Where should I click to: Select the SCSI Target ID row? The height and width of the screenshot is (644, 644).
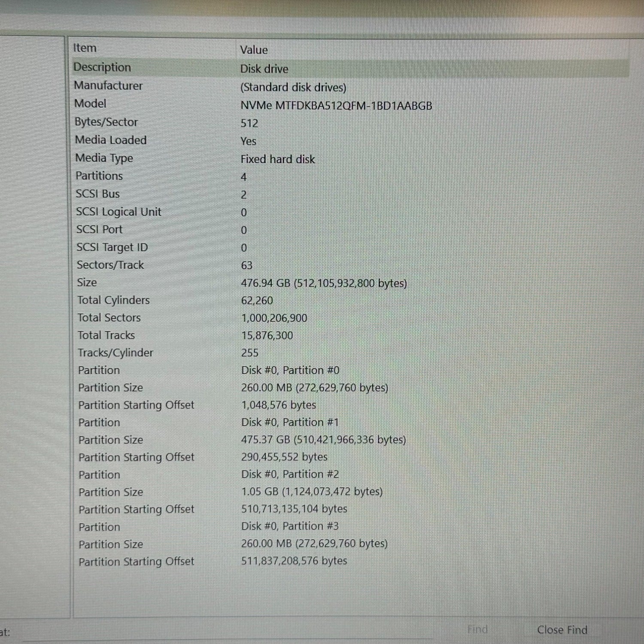pyautogui.click(x=112, y=247)
